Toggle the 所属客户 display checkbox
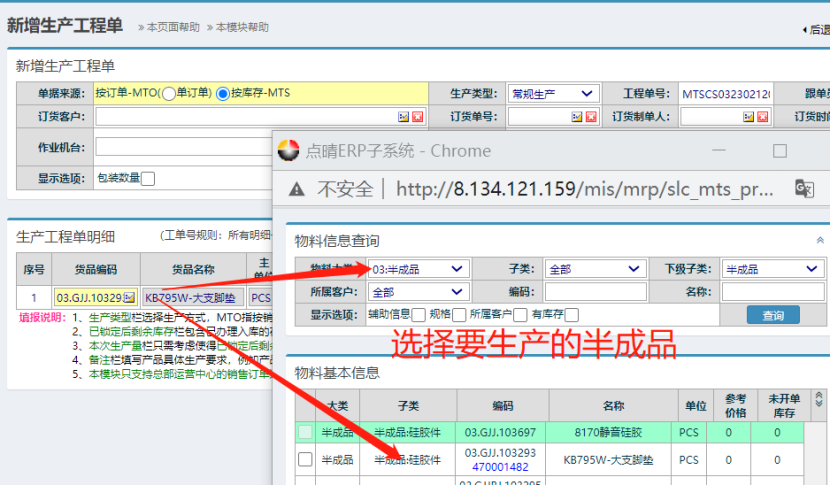The width and height of the screenshot is (831, 485). (520, 315)
